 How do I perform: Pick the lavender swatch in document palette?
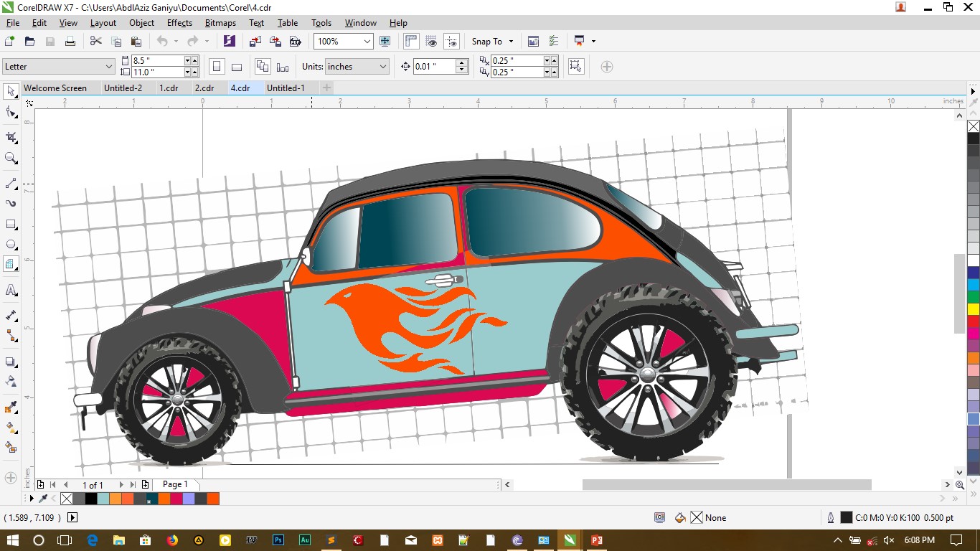tap(188, 499)
